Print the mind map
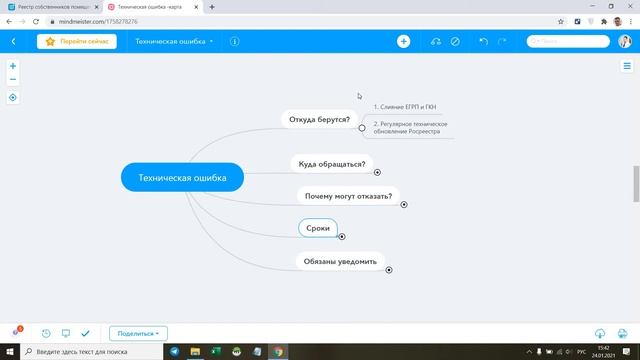The height and width of the screenshot is (360, 640). click(x=622, y=333)
